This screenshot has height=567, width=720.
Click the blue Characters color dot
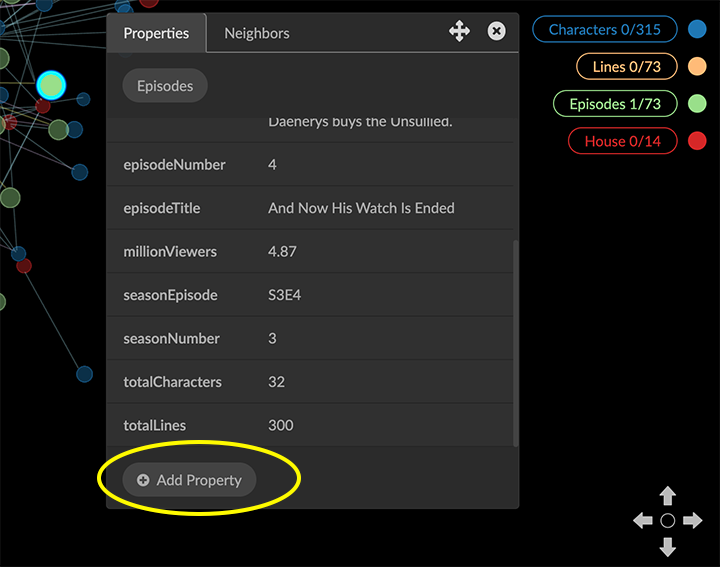[697, 29]
